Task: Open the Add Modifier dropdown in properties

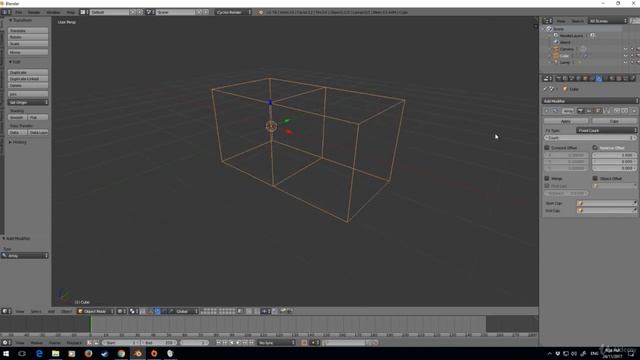Action: [x=590, y=101]
